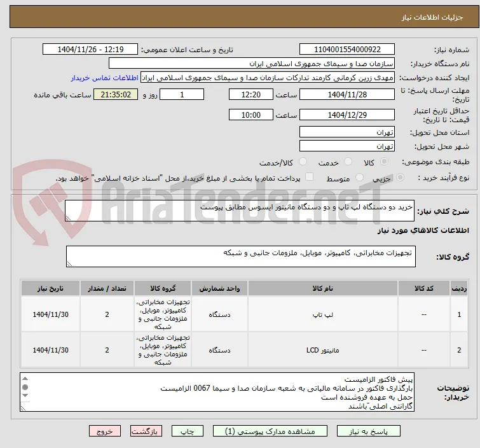Click the شرح کلی نیاز description textarea

tap(240, 211)
